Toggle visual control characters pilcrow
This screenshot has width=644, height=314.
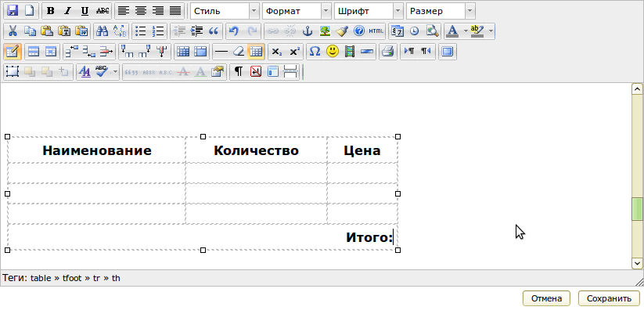tap(239, 72)
